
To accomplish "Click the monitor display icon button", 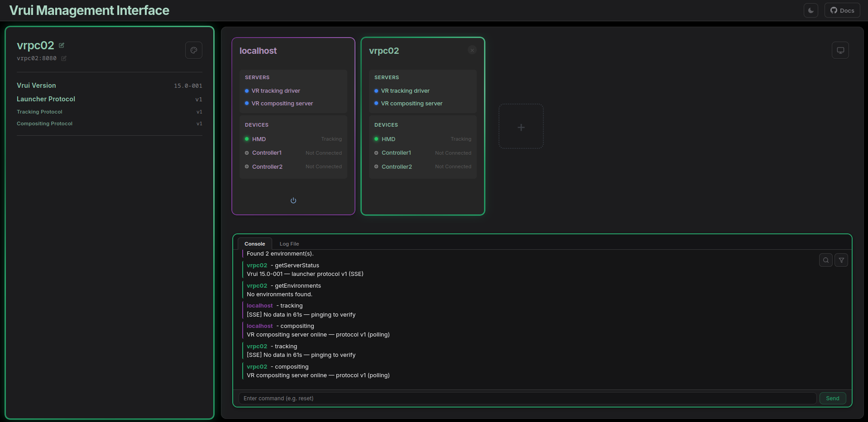I will click(840, 50).
